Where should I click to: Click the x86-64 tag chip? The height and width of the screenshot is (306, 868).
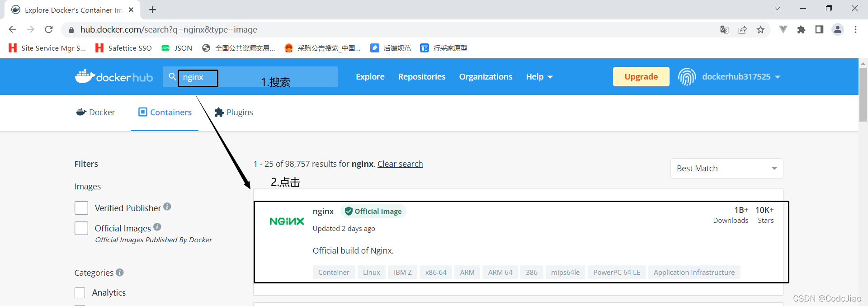pyautogui.click(x=436, y=273)
